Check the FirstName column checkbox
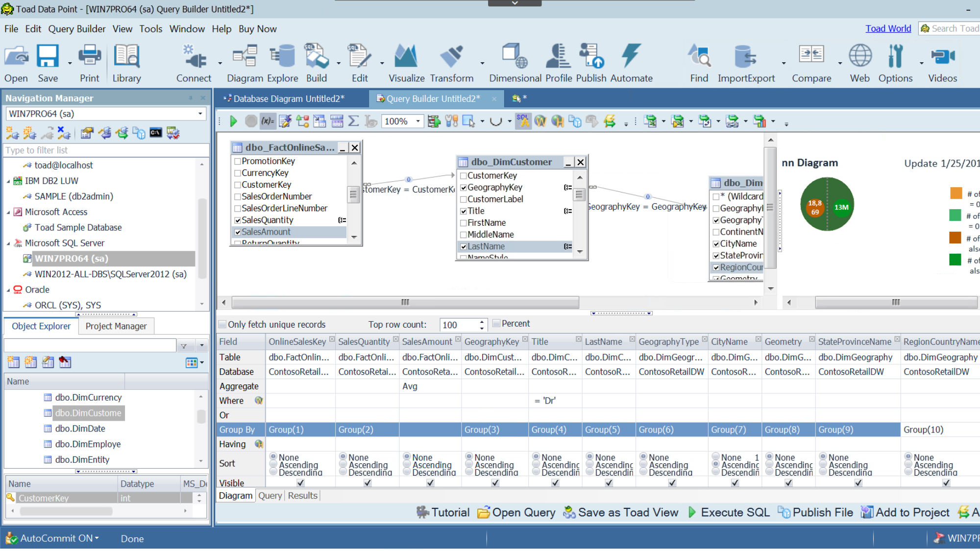 click(x=463, y=223)
